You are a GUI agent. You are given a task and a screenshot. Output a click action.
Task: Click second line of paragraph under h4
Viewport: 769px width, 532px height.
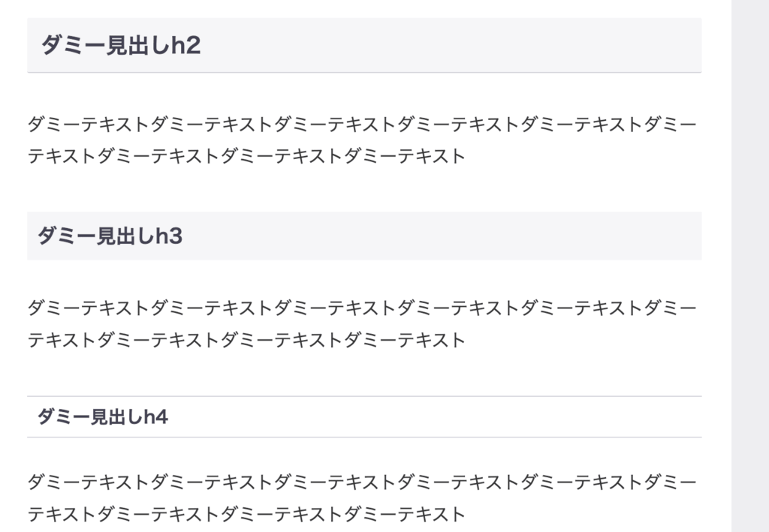(x=246, y=514)
